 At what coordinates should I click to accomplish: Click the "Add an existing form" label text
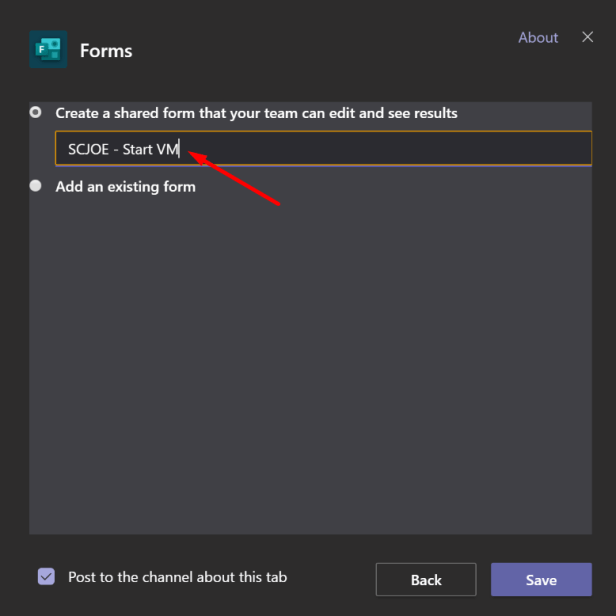125,186
